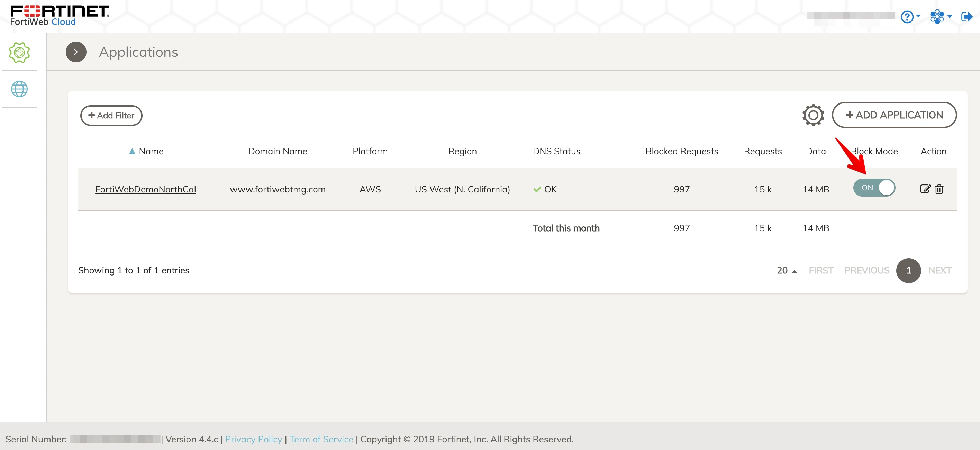The height and width of the screenshot is (450, 980).
Task: Open the Privacy Policy link
Action: click(253, 439)
